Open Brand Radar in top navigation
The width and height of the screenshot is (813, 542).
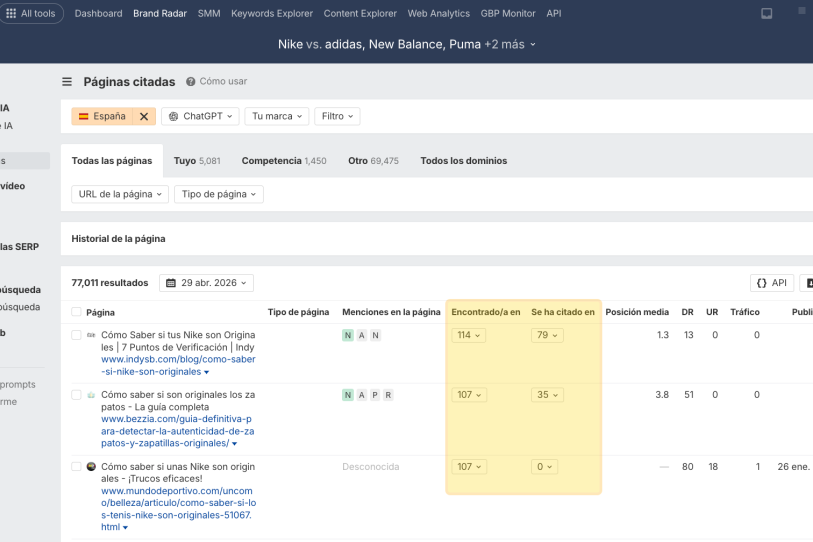(160, 13)
